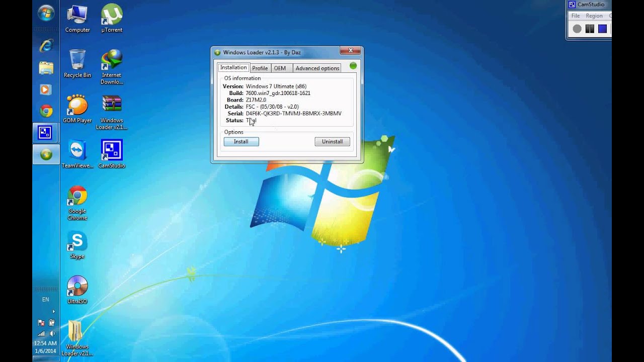This screenshot has width=644, height=362.
Task: Launch Internet Explorer from the taskbar
Action: (x=46, y=45)
